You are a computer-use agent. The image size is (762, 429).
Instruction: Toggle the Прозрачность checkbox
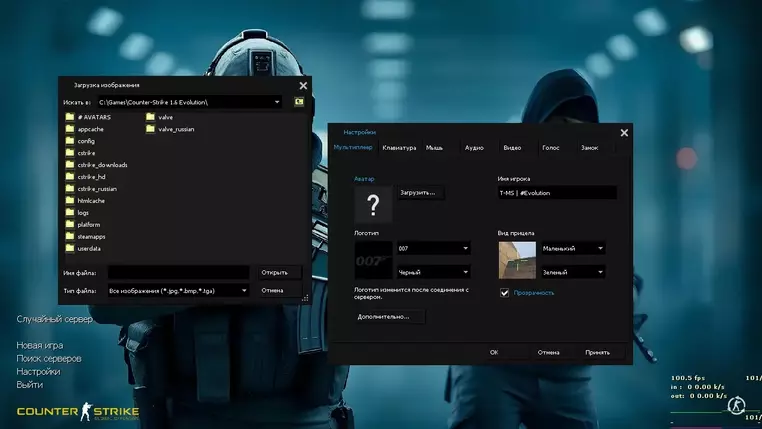click(504, 293)
